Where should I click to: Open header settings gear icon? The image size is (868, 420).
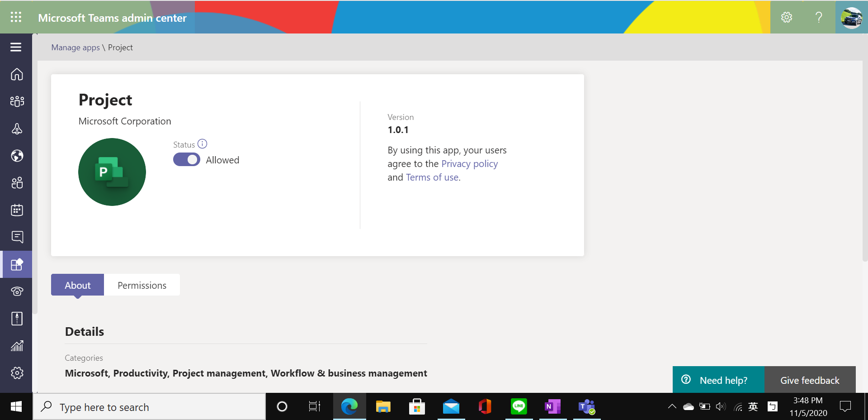click(x=787, y=17)
